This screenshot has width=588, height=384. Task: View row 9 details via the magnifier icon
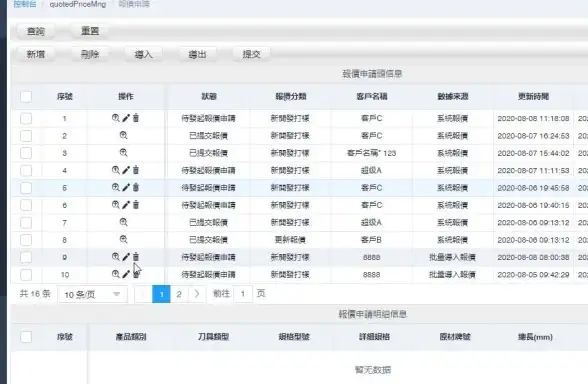[116, 257]
